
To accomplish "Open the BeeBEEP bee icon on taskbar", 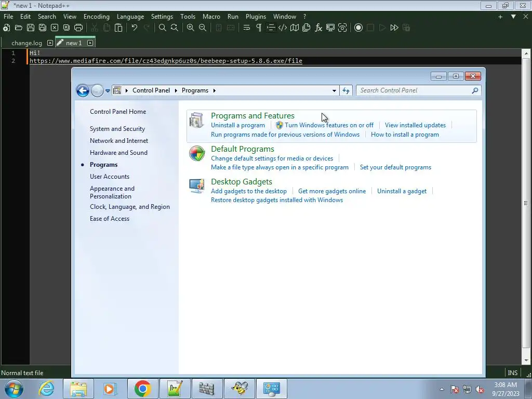I will 239,389.
